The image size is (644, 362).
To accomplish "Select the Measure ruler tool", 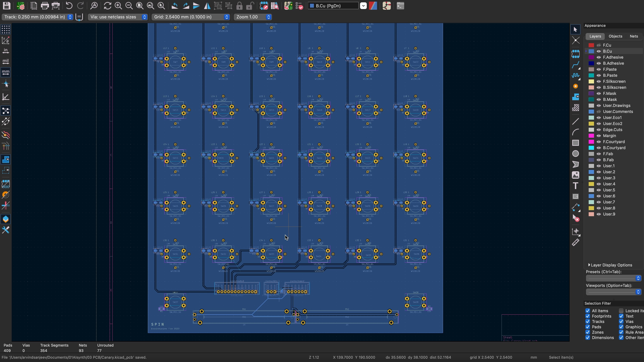I will 576,242.
